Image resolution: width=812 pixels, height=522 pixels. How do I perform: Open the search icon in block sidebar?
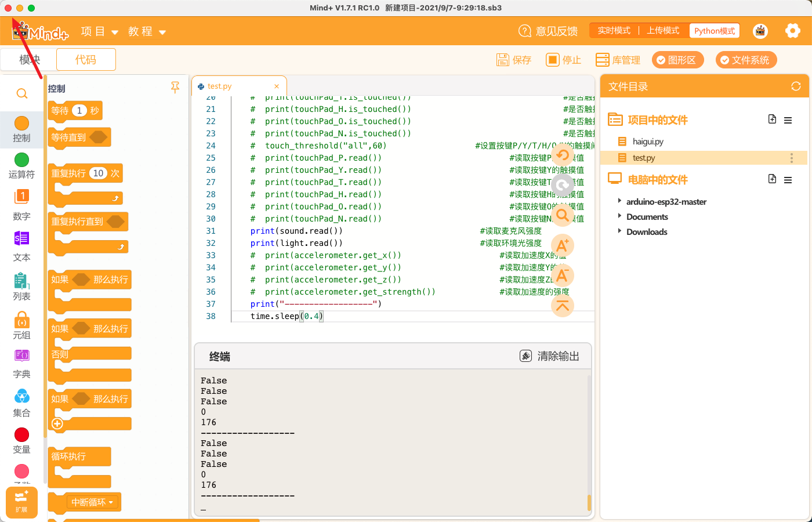[22, 93]
